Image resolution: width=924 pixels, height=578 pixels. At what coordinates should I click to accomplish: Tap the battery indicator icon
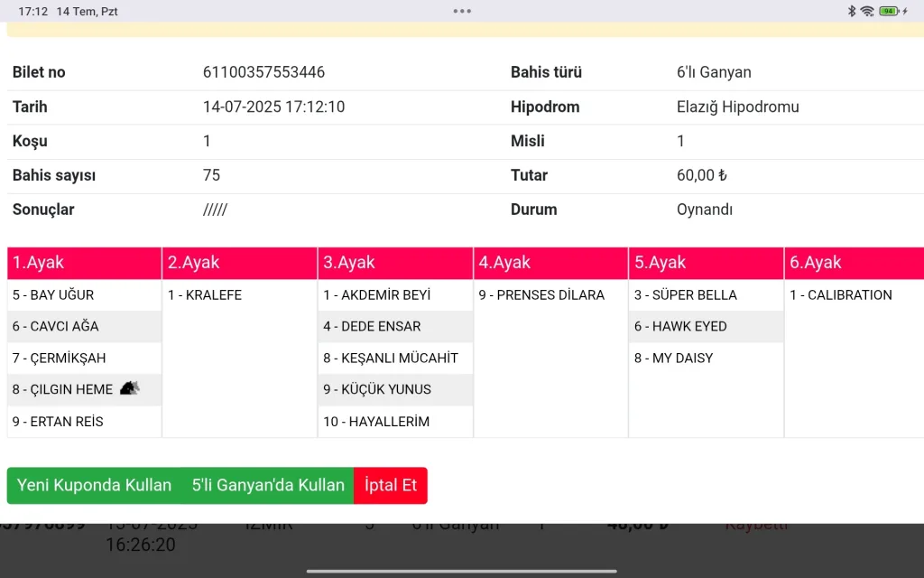point(889,11)
